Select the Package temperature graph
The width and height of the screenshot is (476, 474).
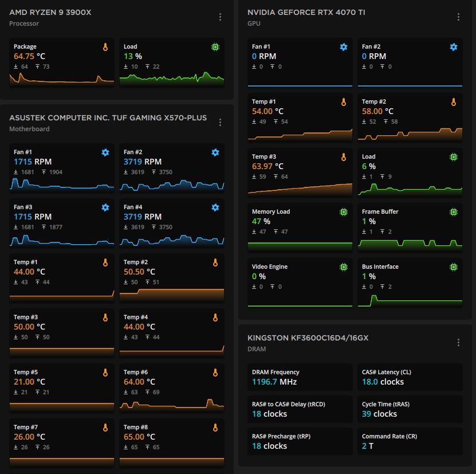(x=62, y=80)
